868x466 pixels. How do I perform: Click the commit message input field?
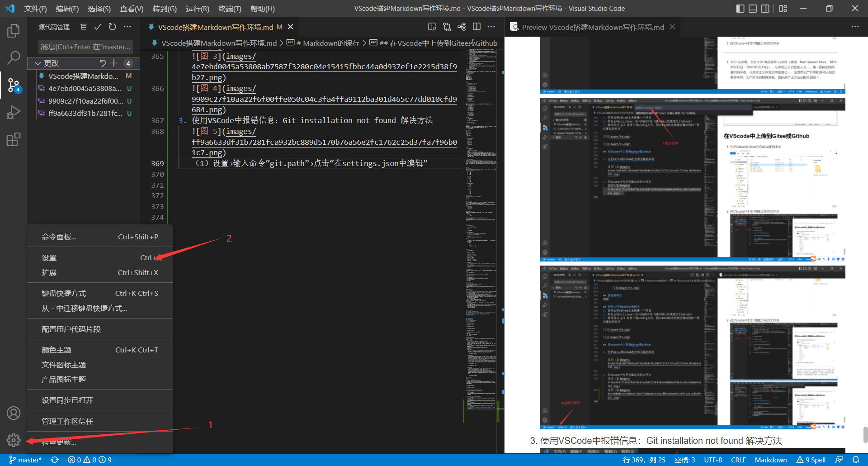tap(86, 47)
